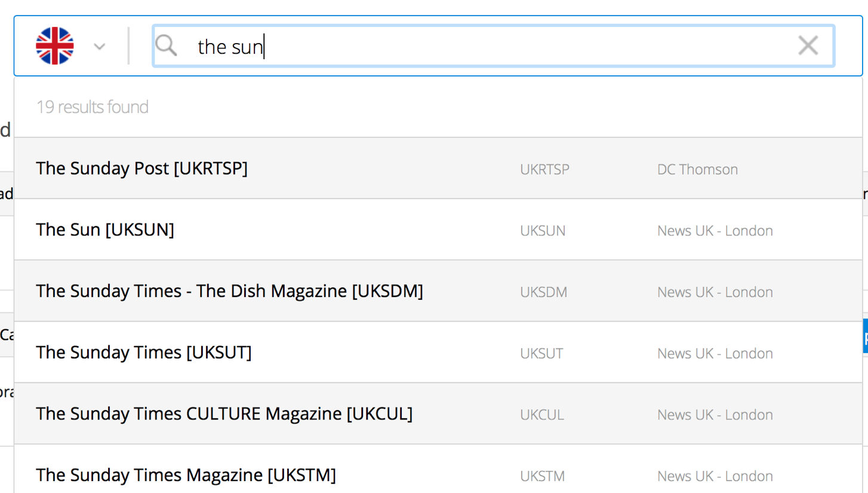Select The Sunday Times CULTURE Magazine result
The width and height of the screenshot is (868, 493).
coord(438,414)
